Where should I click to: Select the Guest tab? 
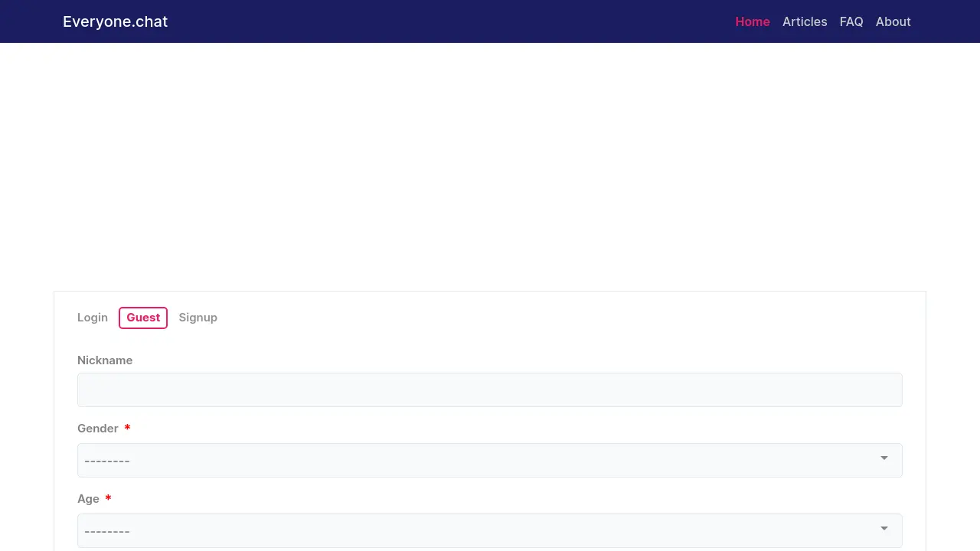[143, 318]
